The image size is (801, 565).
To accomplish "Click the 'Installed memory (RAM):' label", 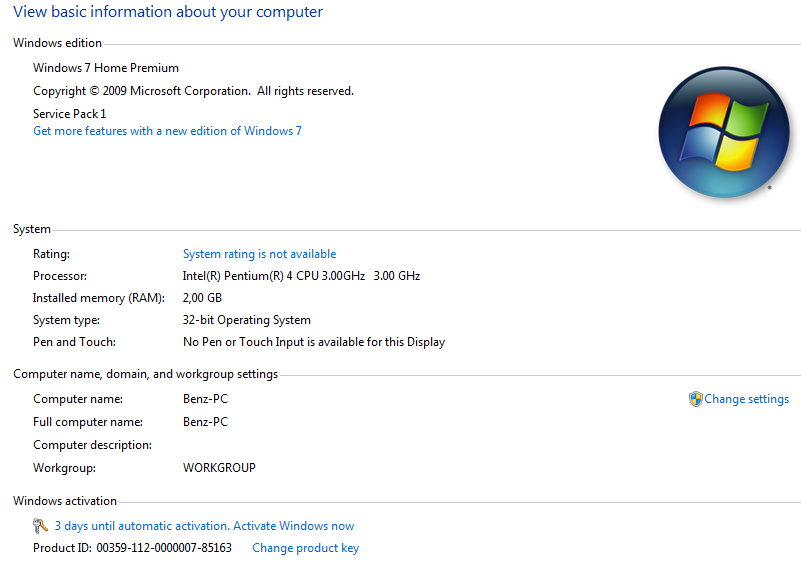I will (99, 298).
